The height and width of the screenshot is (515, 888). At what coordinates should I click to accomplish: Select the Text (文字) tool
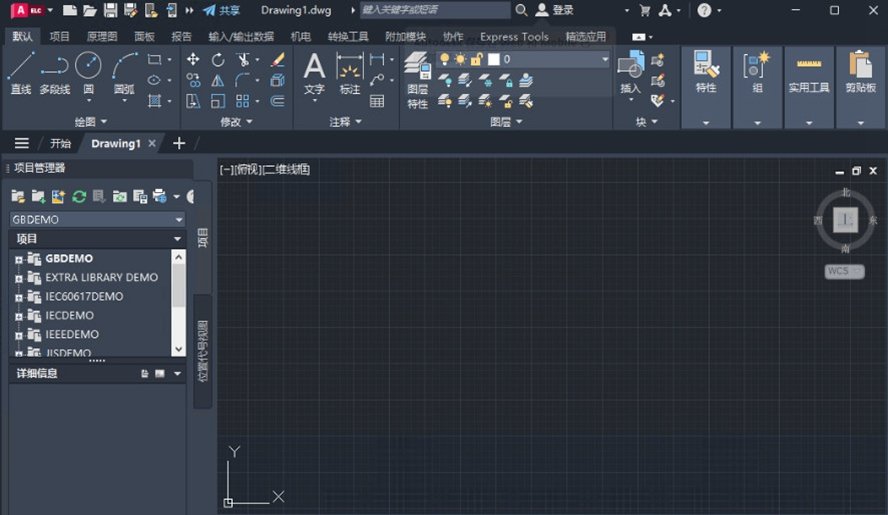coord(314,73)
